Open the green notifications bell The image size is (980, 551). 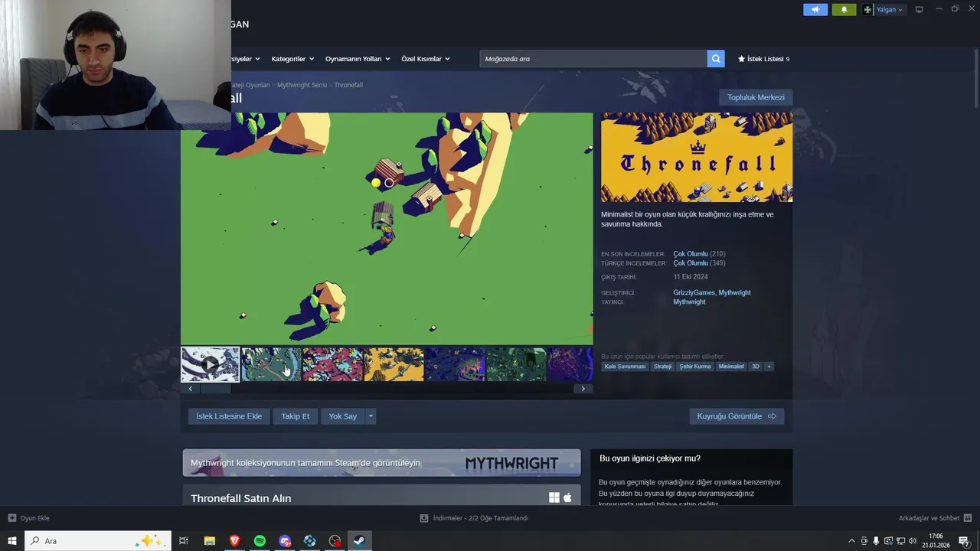pyautogui.click(x=844, y=9)
